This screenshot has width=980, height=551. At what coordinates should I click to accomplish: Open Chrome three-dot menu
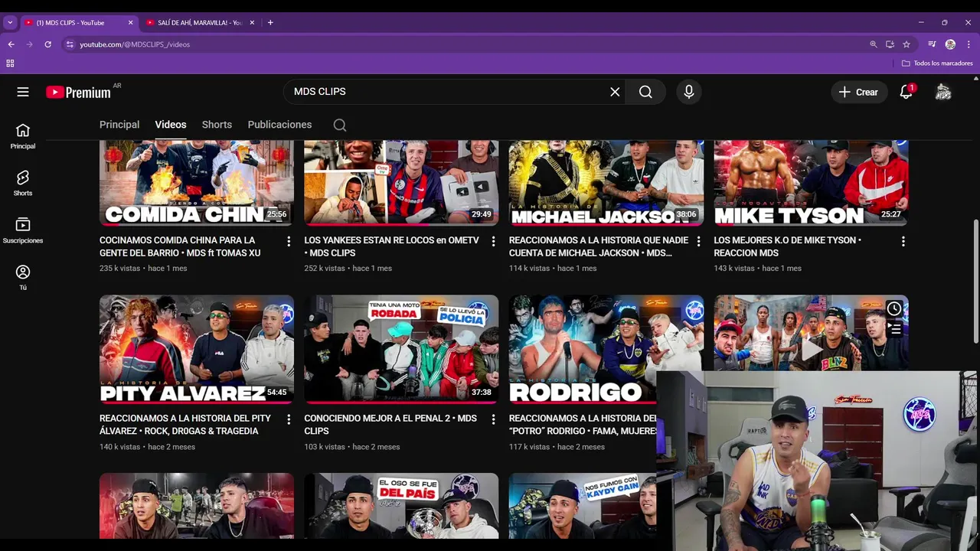tap(969, 44)
